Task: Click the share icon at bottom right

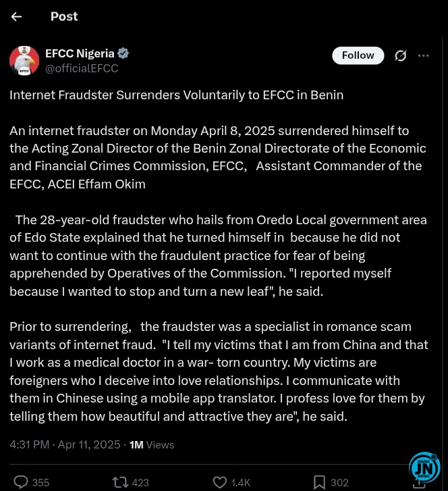Action: (x=419, y=484)
